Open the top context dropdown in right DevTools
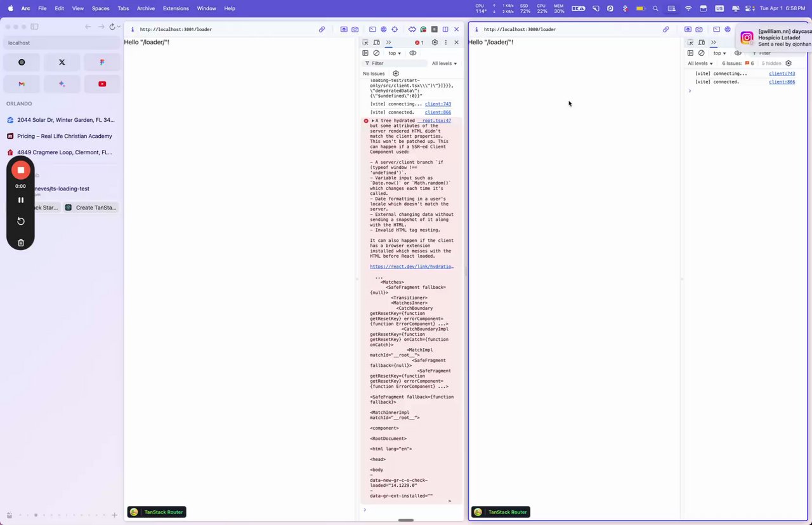 click(719, 53)
